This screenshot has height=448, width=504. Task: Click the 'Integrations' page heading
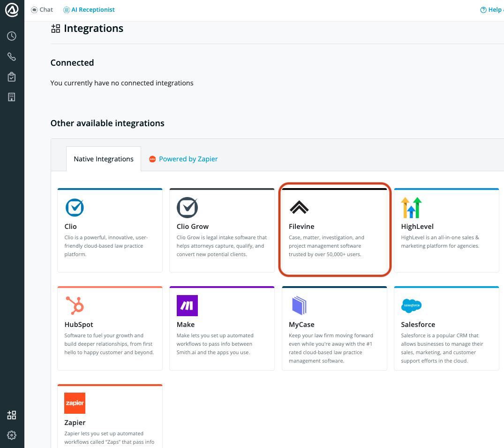point(94,29)
